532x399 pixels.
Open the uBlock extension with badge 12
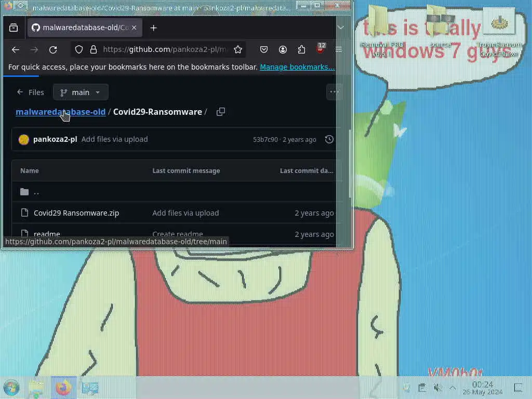320,49
